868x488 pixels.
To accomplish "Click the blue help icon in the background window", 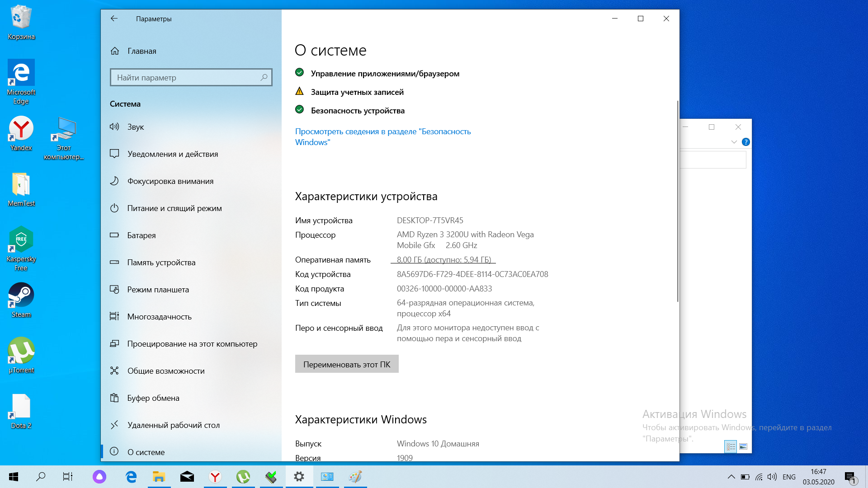I will click(746, 142).
